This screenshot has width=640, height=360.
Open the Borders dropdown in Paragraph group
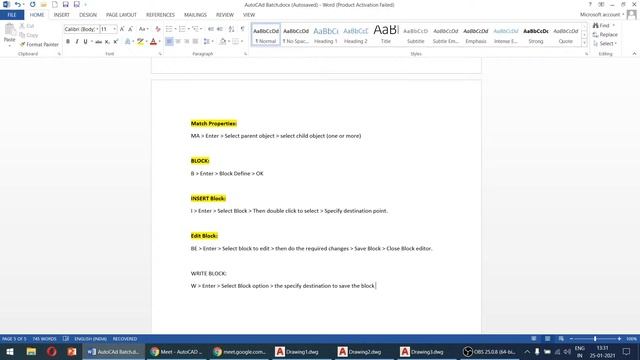pos(238,42)
